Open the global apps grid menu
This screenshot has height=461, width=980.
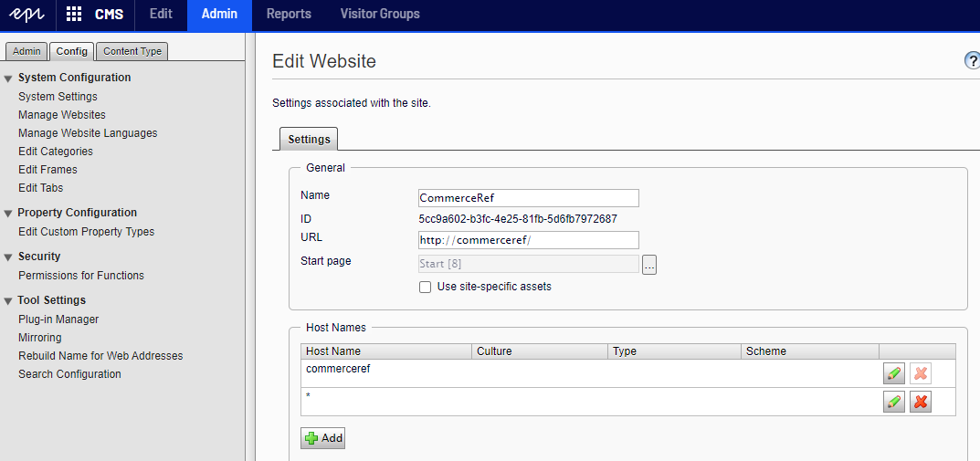point(75,15)
